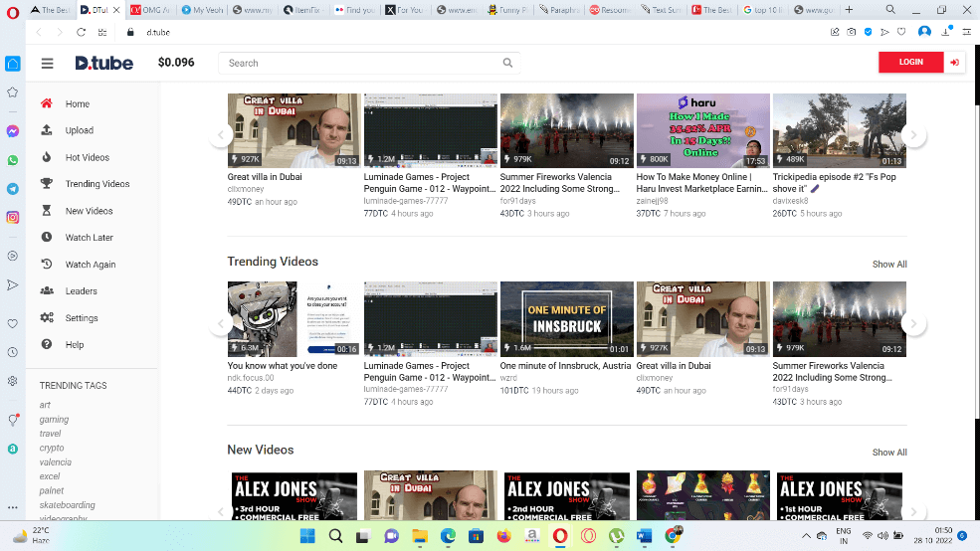Open Firefox from the taskbar
Viewport: 980px width, 551px height.
click(503, 536)
